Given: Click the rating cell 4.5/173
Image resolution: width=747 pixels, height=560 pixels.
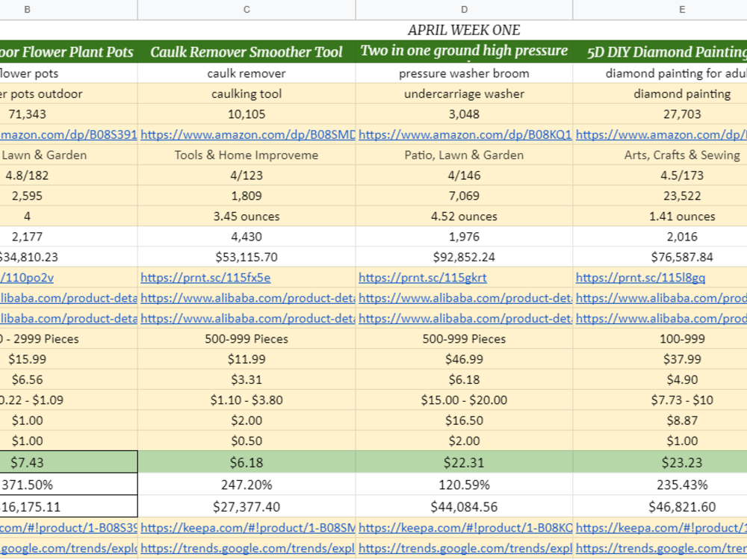Looking at the screenshot, I should tap(660, 175).
